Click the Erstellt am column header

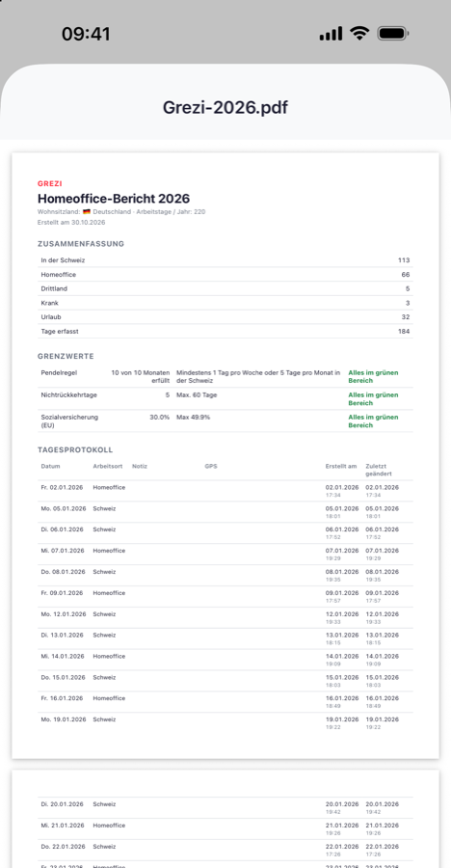(341, 467)
